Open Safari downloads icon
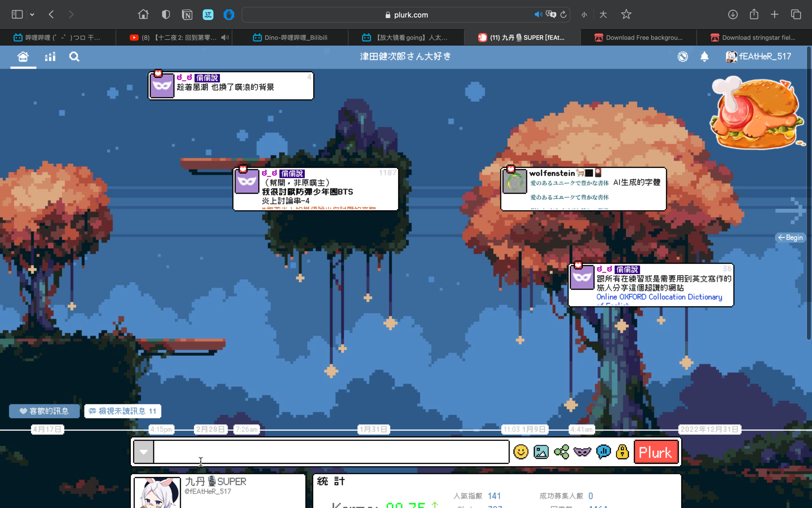The width and height of the screenshot is (812, 508). [733, 14]
